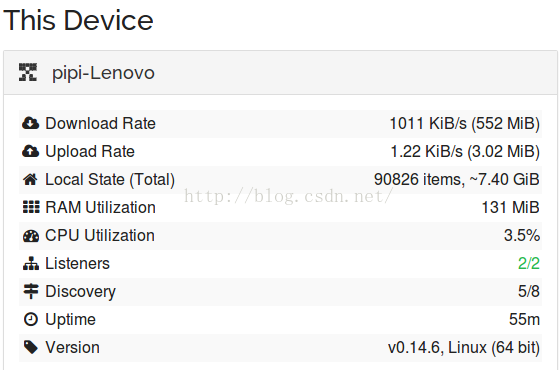559x370 pixels.
Task: Click the RAM Utilization grid icon
Action: (31, 207)
